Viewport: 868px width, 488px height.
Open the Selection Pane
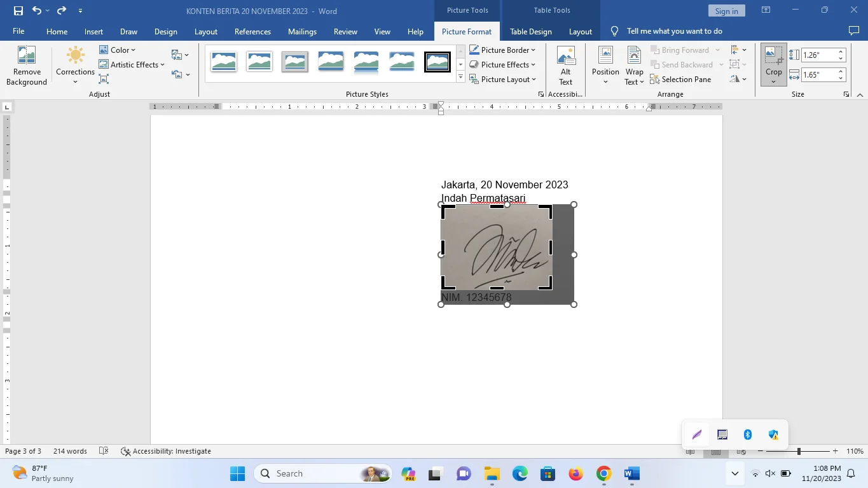[x=680, y=80]
